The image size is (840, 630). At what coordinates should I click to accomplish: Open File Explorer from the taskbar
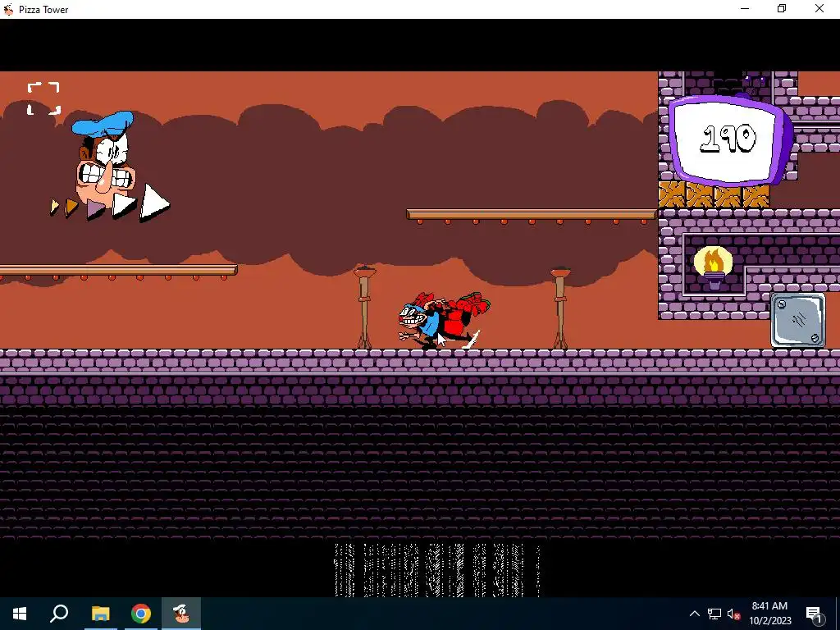(x=100, y=614)
